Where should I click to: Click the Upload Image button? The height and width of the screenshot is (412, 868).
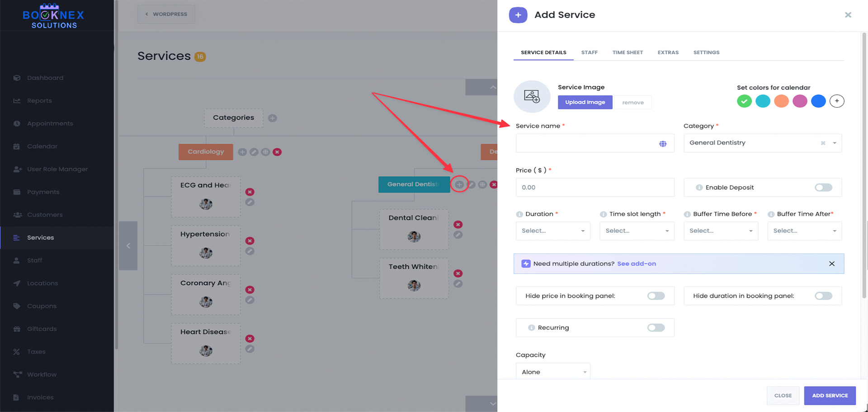(x=585, y=102)
